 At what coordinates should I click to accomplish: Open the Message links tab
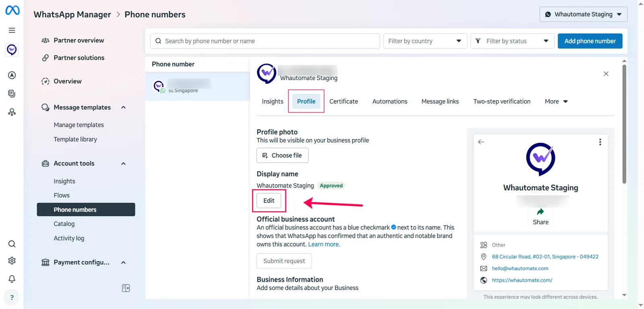tap(440, 101)
